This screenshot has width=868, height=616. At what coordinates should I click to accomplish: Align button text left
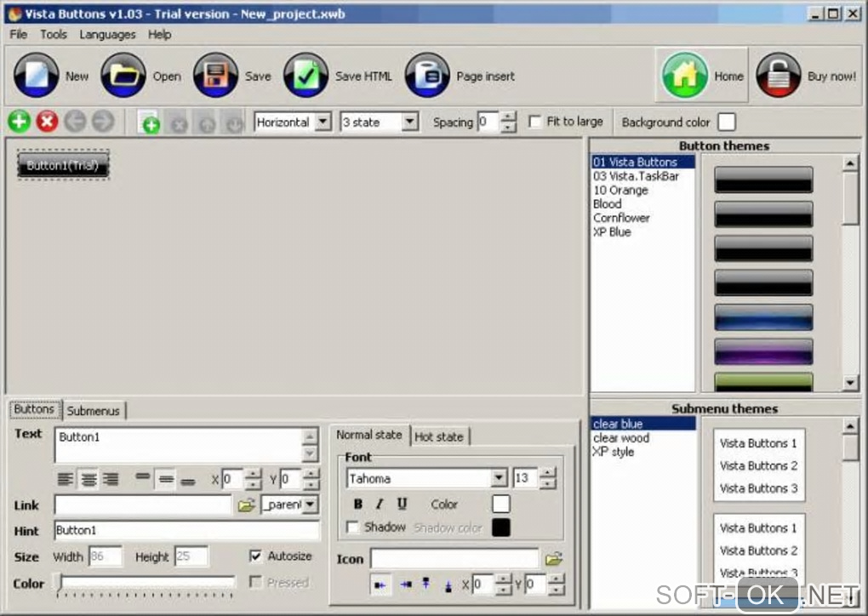pos(66,479)
